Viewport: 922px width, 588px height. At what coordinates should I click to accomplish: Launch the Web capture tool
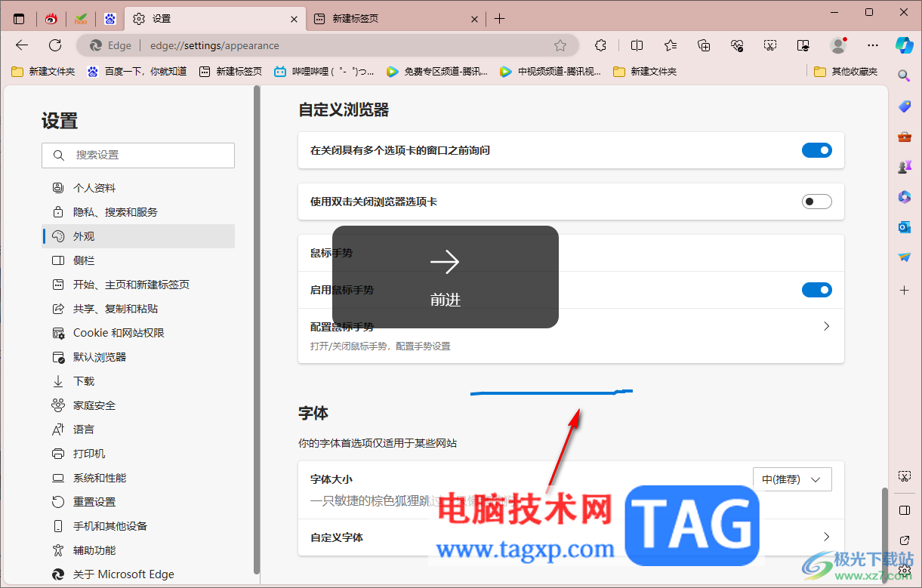tap(769, 45)
